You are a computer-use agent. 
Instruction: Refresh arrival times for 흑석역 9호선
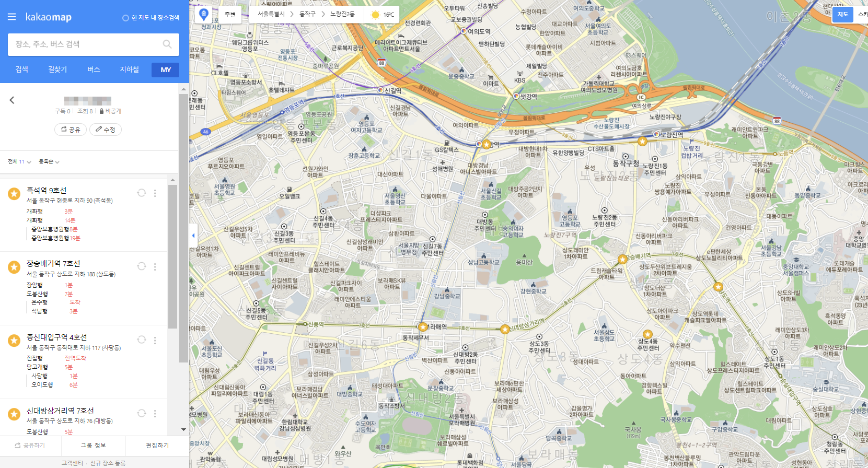(141, 193)
